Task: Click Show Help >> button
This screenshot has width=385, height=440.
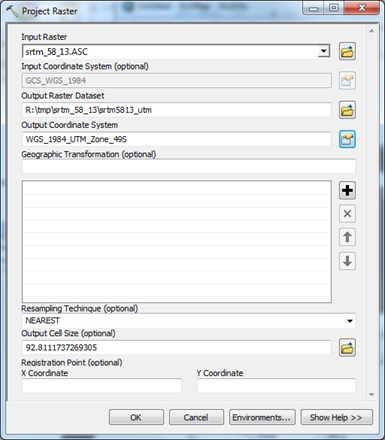Action: (337, 417)
